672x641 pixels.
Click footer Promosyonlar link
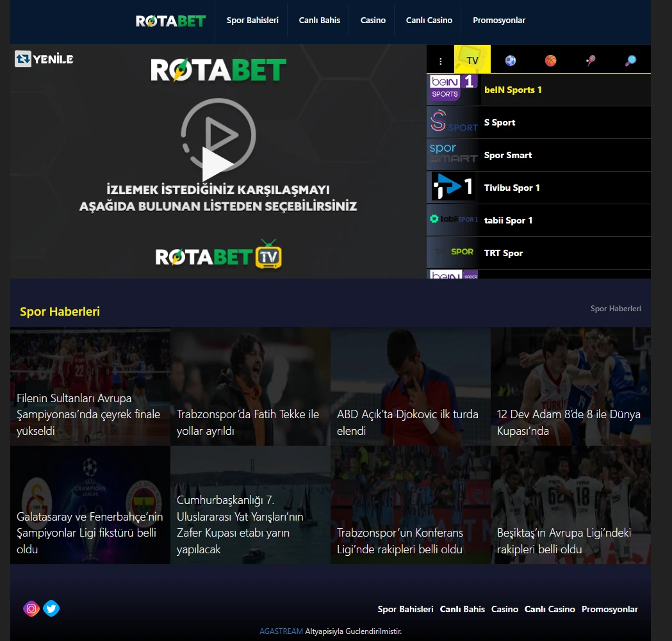click(610, 609)
